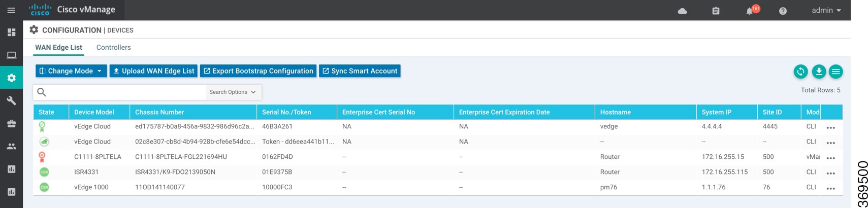
Task: Select Token - dd6eea441b11 cell
Action: pos(298,142)
